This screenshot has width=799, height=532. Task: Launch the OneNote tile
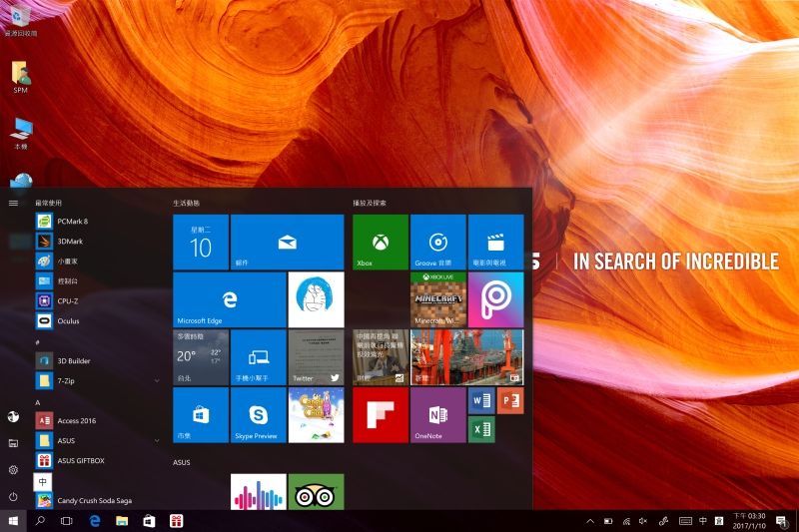(437, 415)
